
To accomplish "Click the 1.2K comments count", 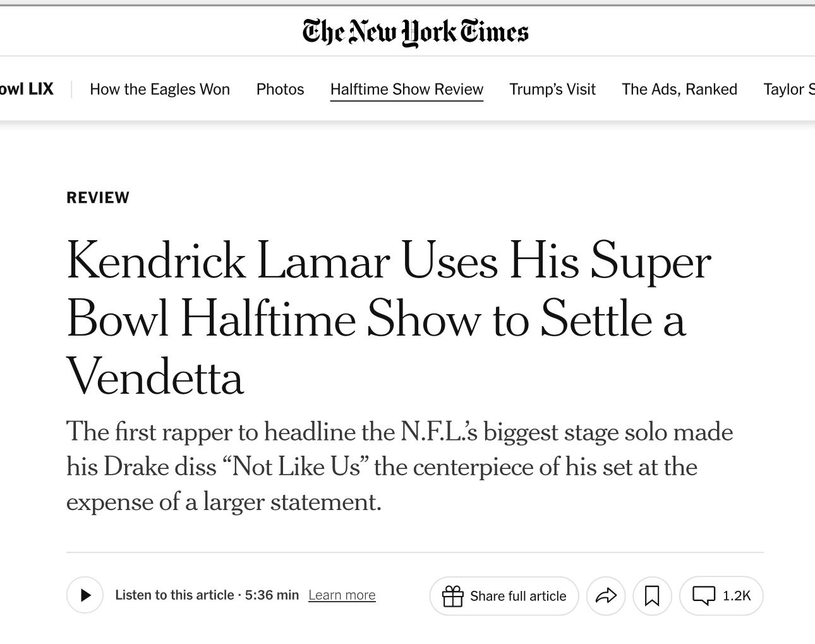I will pyautogui.click(x=737, y=595).
